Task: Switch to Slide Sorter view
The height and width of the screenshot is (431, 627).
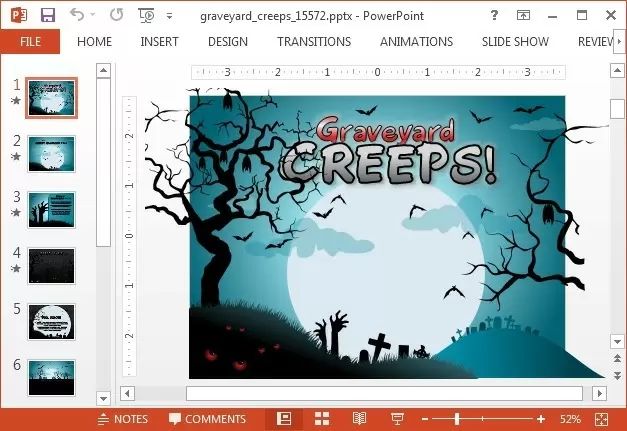Action: [322, 419]
